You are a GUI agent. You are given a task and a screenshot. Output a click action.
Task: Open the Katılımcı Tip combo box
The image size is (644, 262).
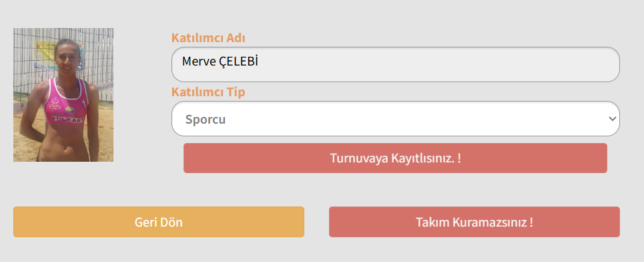[396, 119]
